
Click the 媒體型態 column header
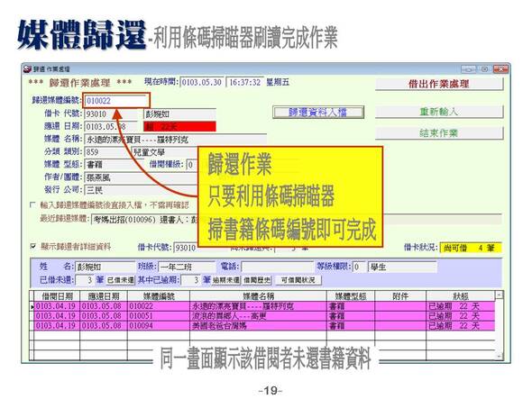tap(351, 296)
